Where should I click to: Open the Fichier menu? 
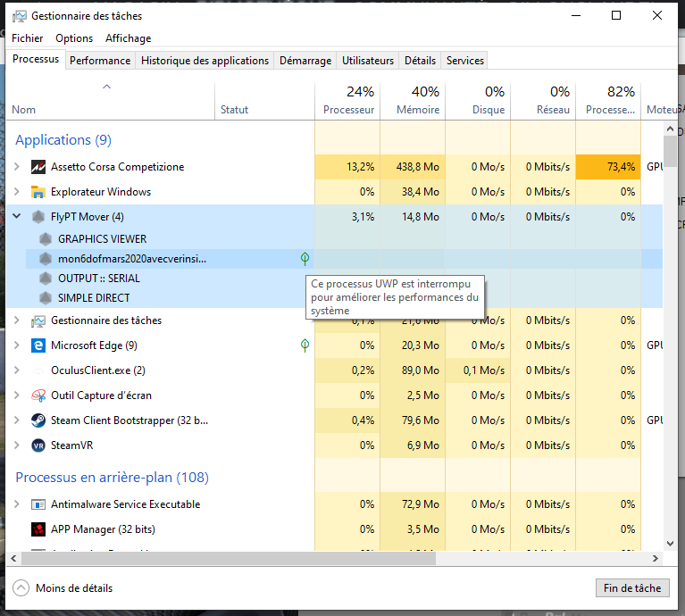click(x=27, y=38)
